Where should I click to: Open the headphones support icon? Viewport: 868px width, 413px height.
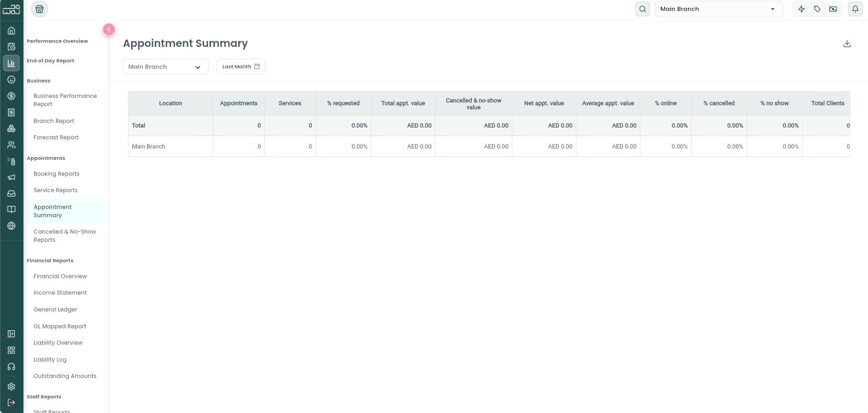click(x=11, y=367)
